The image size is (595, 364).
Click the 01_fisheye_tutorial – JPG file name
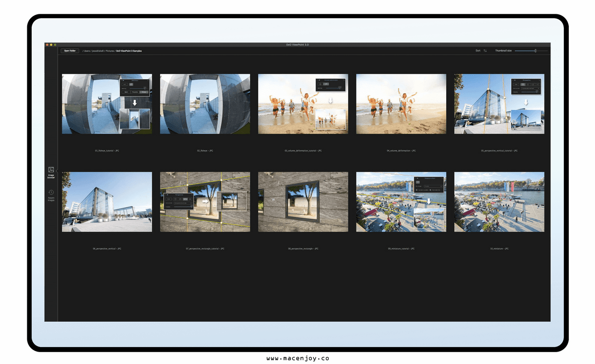click(x=107, y=151)
